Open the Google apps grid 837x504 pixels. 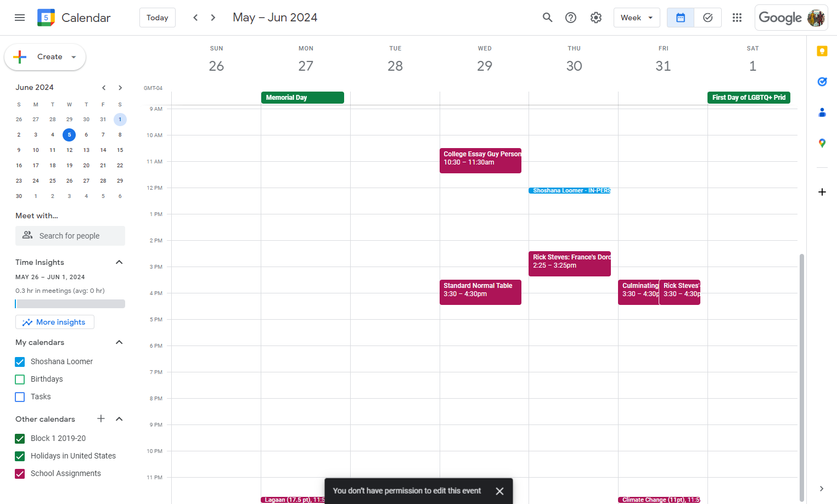pyautogui.click(x=737, y=18)
